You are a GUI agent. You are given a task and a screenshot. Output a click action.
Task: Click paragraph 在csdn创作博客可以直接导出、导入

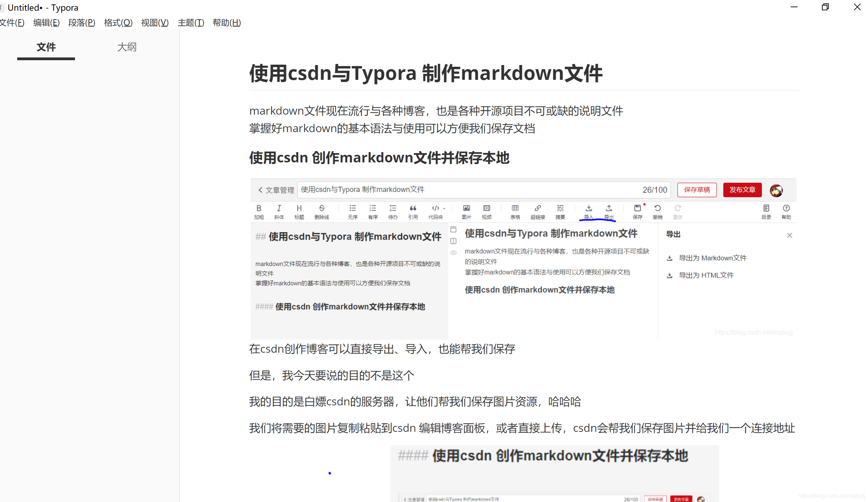(x=382, y=349)
